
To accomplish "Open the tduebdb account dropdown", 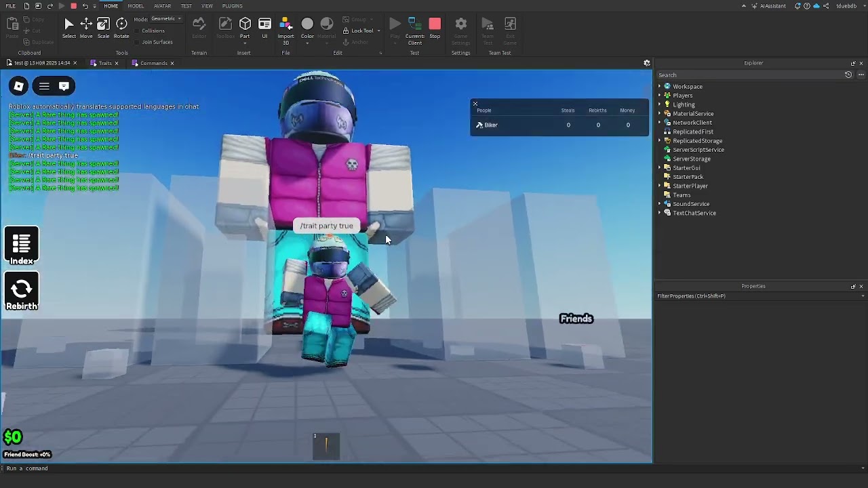I will pos(848,5).
